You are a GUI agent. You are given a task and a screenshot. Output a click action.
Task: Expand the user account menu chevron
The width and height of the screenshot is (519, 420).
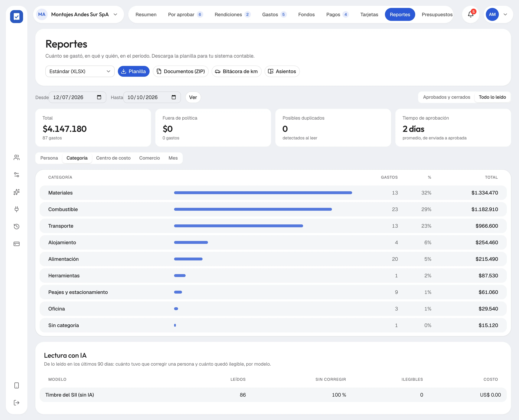click(x=505, y=15)
